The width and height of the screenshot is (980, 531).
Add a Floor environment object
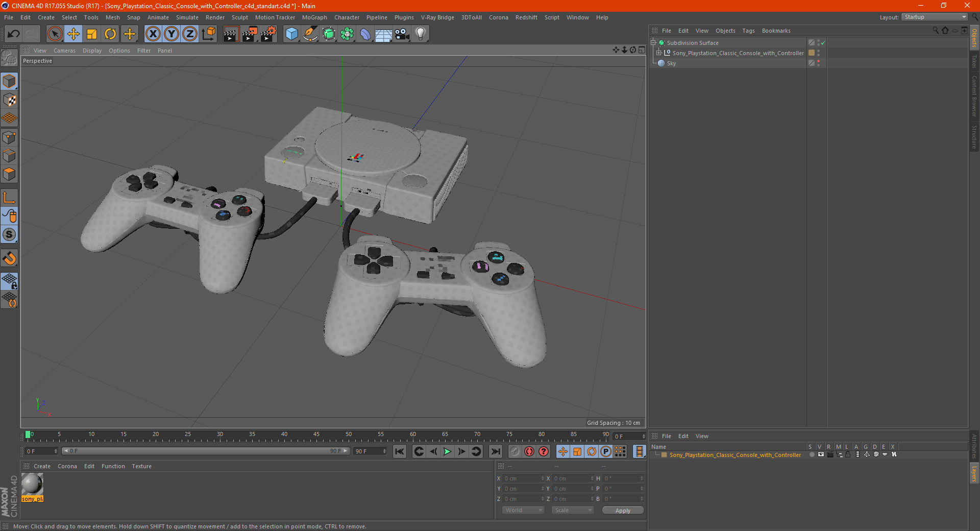click(384, 34)
